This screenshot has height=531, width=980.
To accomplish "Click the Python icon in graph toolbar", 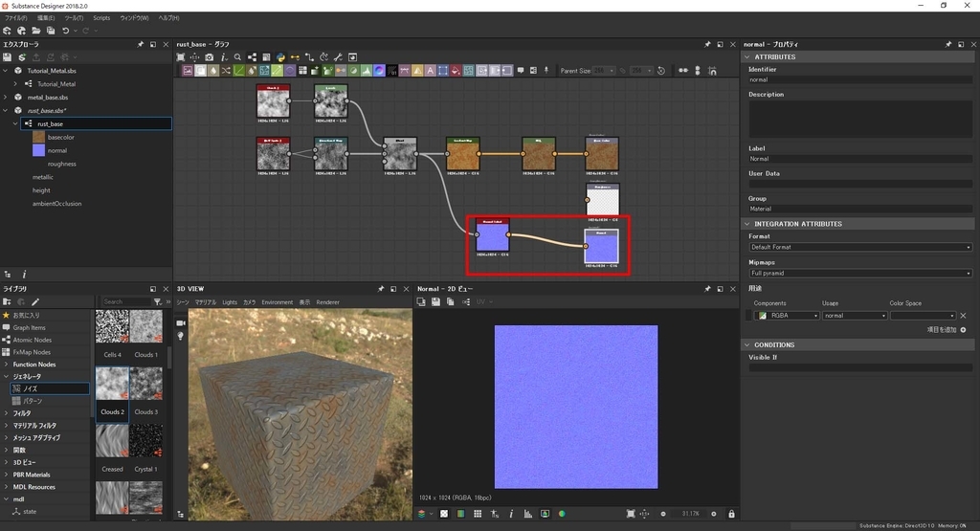I will tap(280, 57).
